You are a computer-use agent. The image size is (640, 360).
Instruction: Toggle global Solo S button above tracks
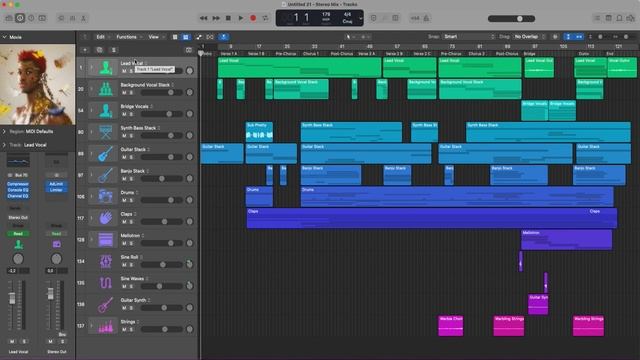tap(113, 50)
